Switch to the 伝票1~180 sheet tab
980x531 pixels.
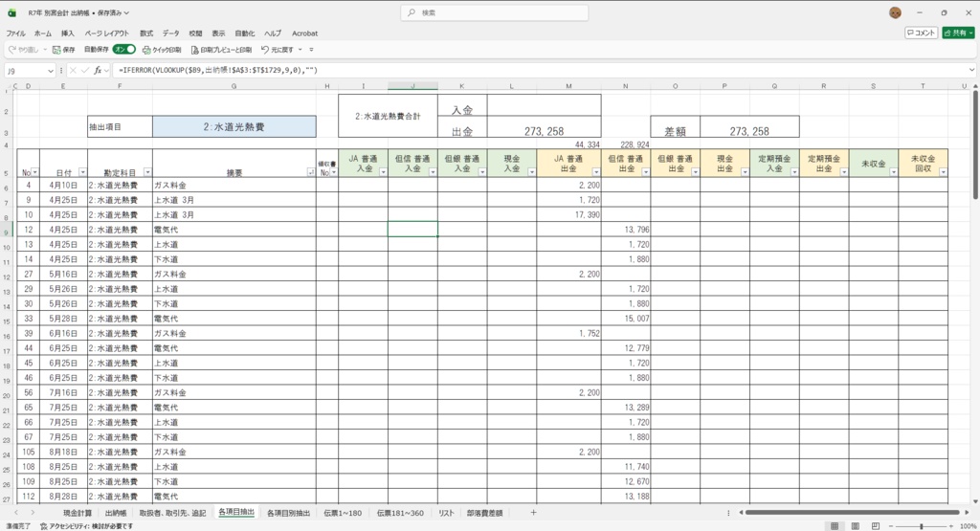point(343,513)
